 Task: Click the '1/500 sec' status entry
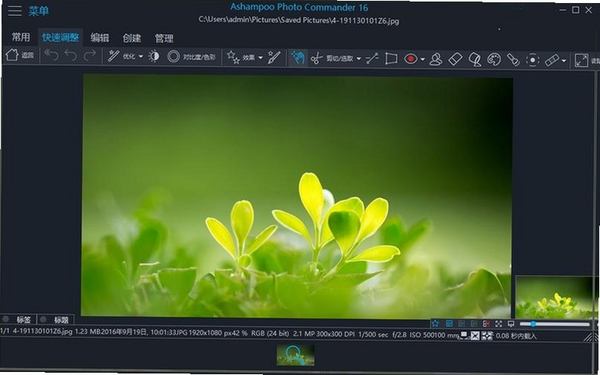[x=373, y=334]
